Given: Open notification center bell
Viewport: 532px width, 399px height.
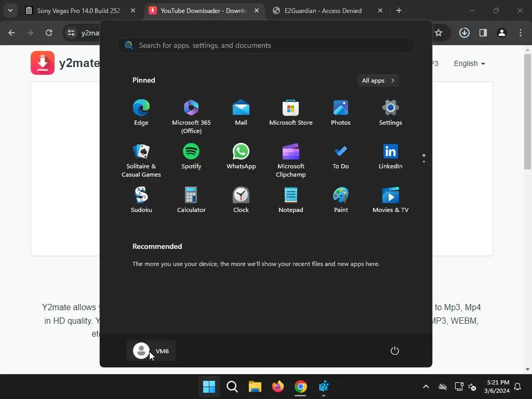Looking at the screenshot, I should 517,387.
